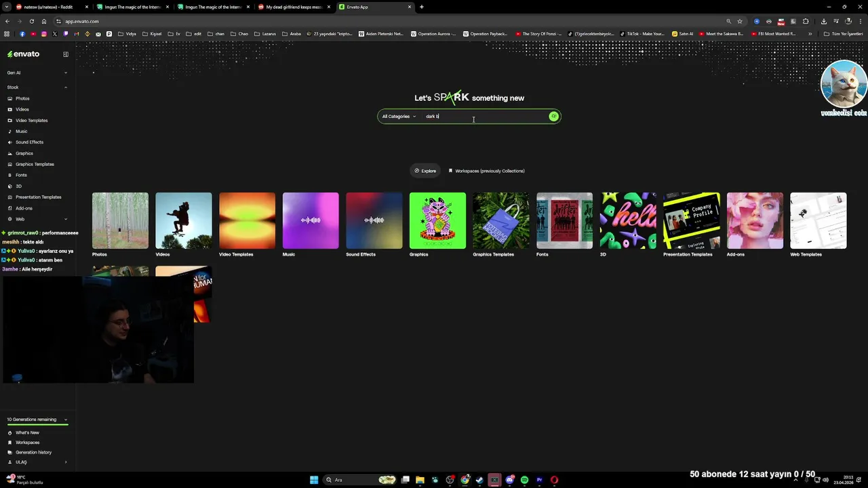Collapse the sidebar with the panel icon
This screenshot has width=868, height=488.
click(66, 54)
